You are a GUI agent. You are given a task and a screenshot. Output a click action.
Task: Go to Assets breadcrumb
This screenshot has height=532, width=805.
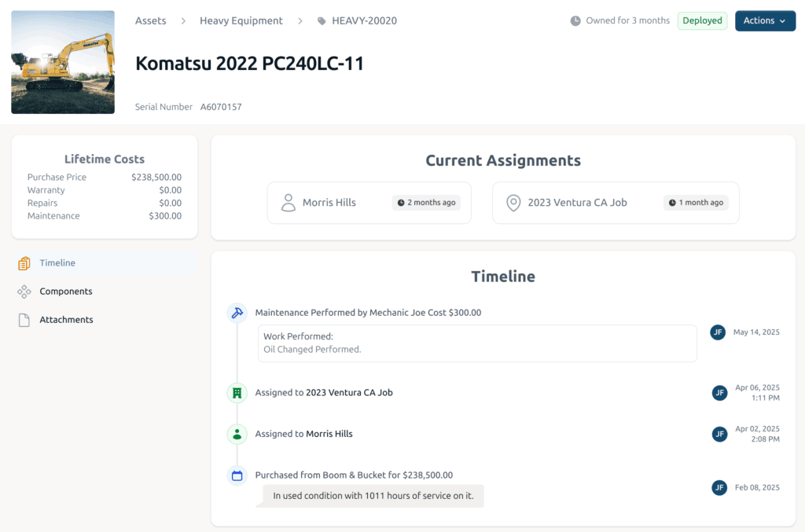coord(150,21)
